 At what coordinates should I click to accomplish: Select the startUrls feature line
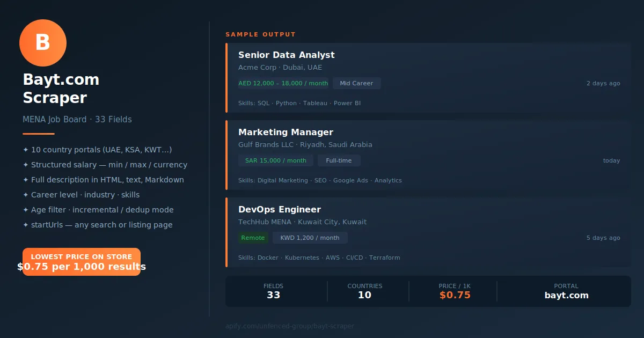(98, 225)
